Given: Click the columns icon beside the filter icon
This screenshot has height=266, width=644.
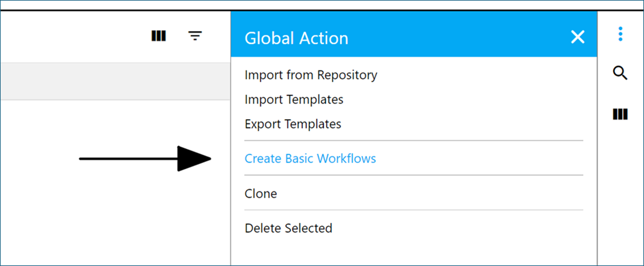Looking at the screenshot, I should [158, 36].
